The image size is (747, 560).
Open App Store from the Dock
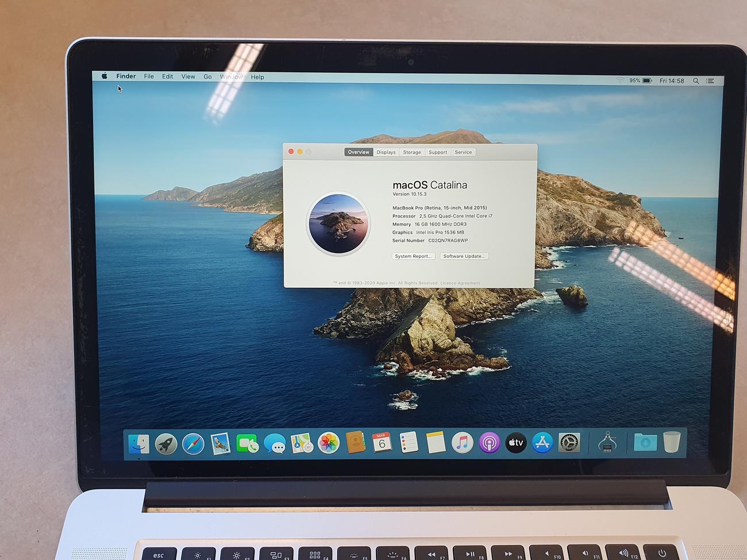pos(542,443)
